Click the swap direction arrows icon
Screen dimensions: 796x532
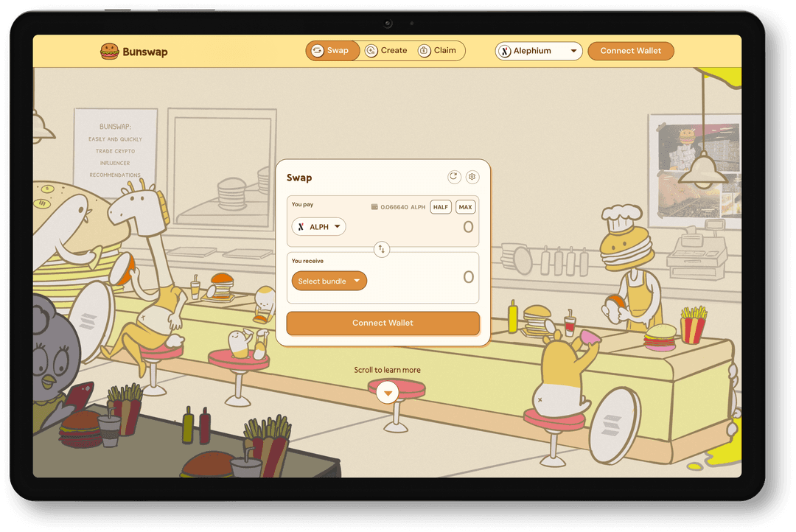tap(382, 249)
